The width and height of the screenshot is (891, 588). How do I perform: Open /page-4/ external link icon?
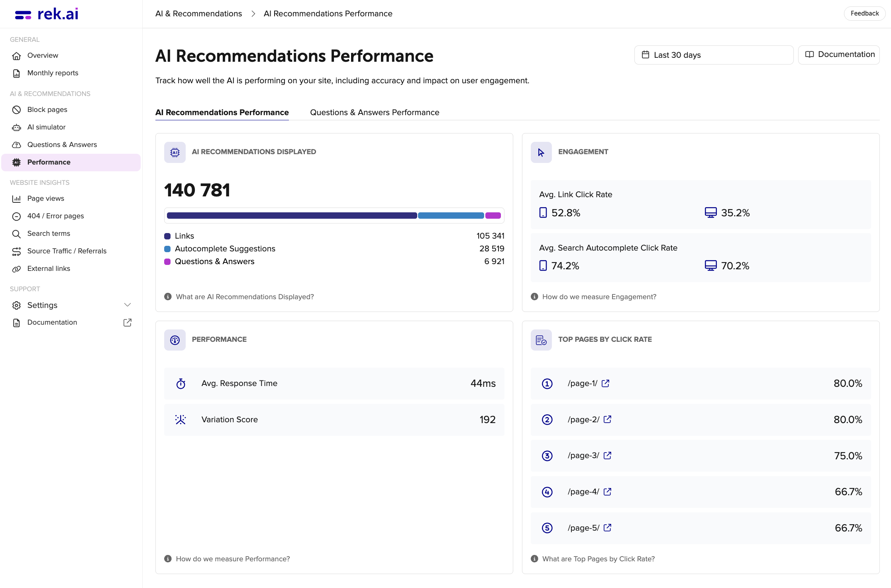click(607, 492)
